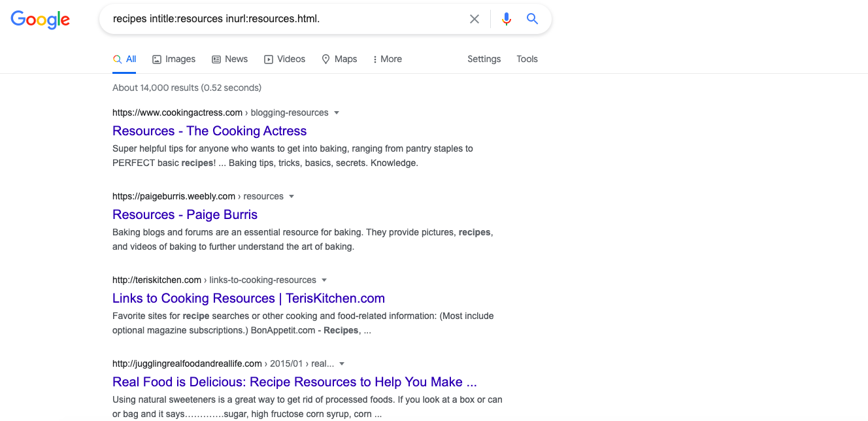The width and height of the screenshot is (868, 421).
Task: Click the 'Using natural sweeteners' snippet
Action: pos(307,407)
